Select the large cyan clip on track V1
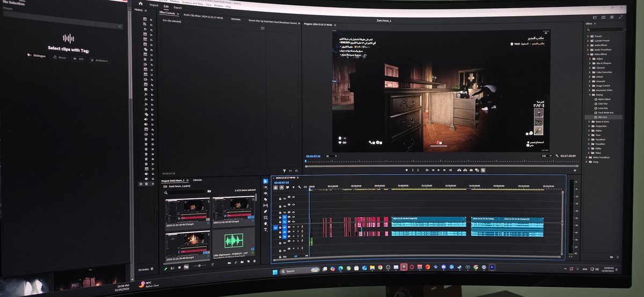644x297 pixels. [429, 219]
